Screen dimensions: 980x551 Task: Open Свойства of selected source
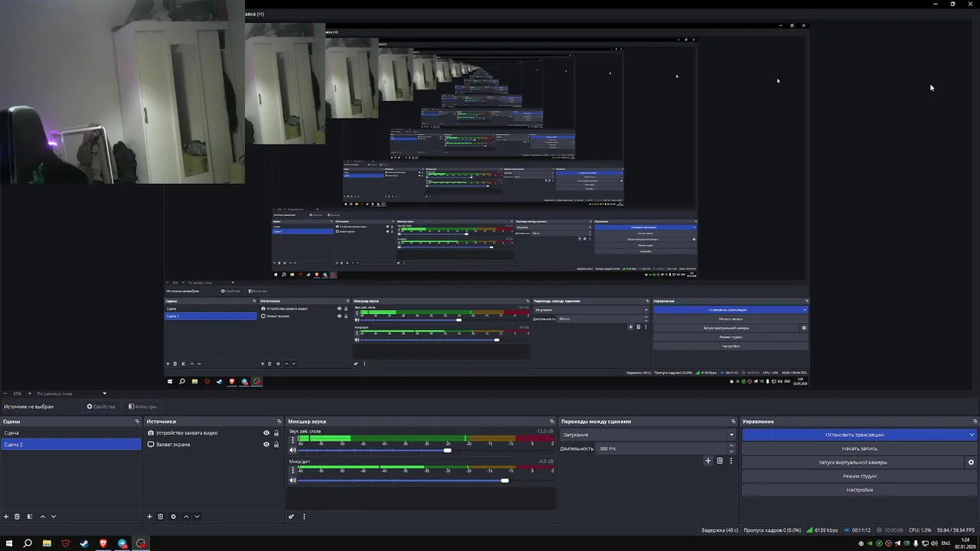[101, 406]
